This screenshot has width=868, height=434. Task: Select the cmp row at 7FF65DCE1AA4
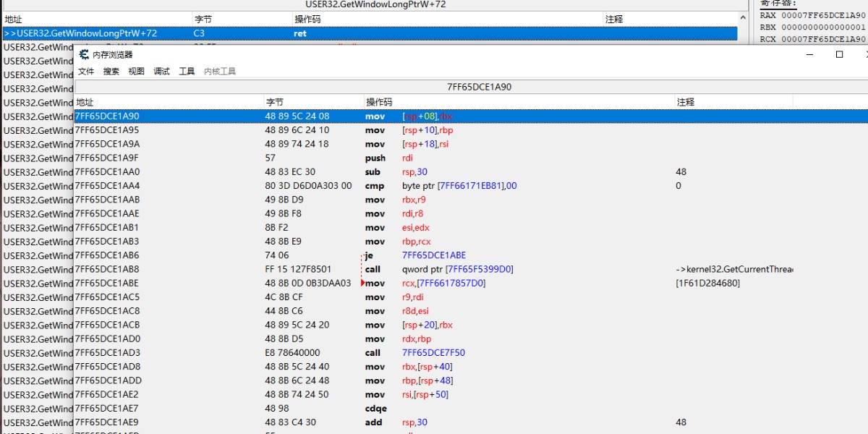(x=472, y=186)
